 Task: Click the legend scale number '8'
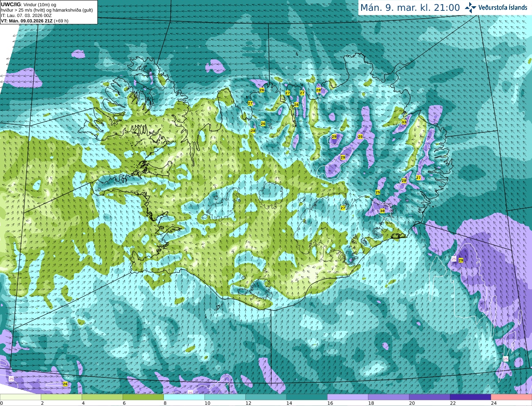[x=165, y=403]
